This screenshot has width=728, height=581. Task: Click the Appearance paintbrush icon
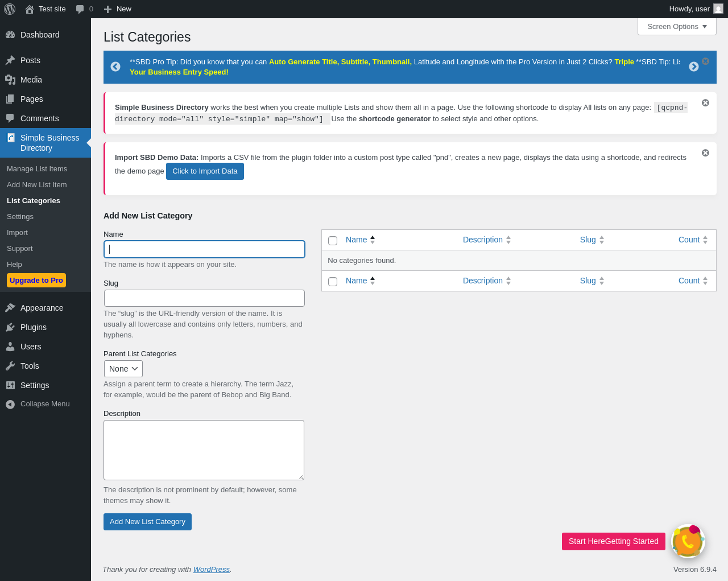click(10, 308)
